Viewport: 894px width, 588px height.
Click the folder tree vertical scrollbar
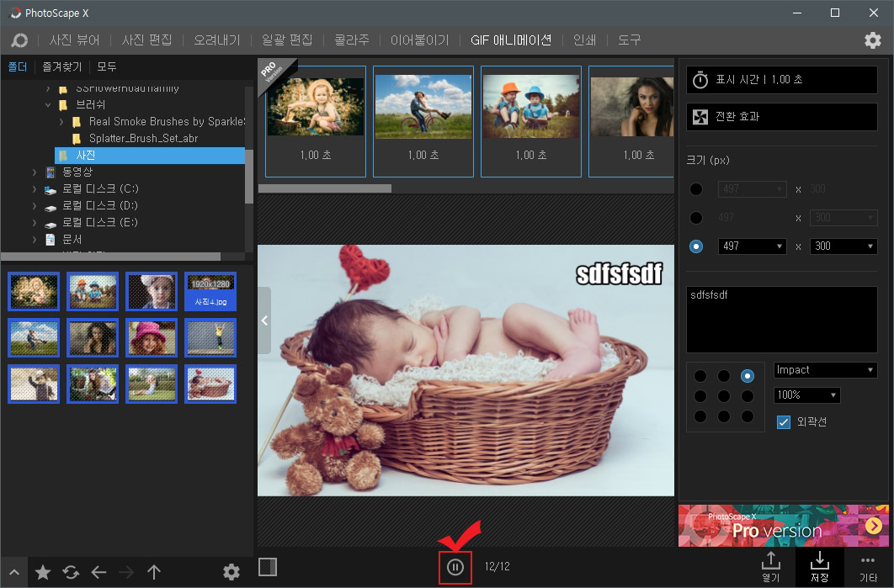(x=249, y=177)
